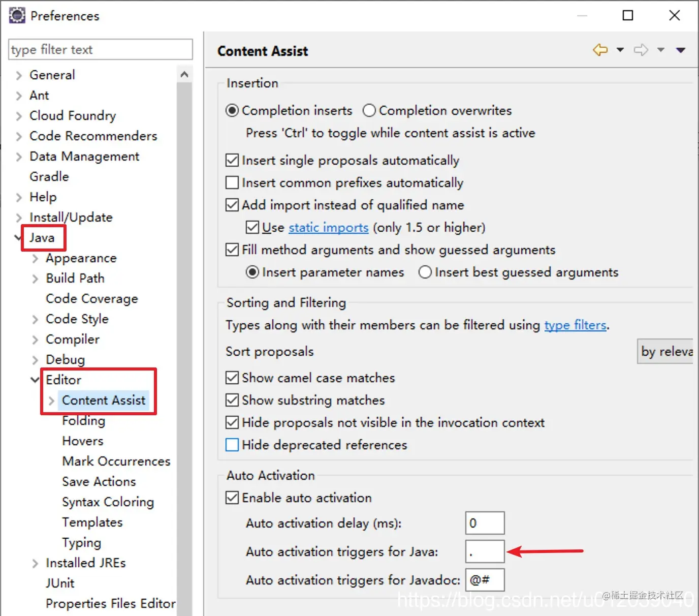Click the forward navigation arrow icon

point(641,50)
